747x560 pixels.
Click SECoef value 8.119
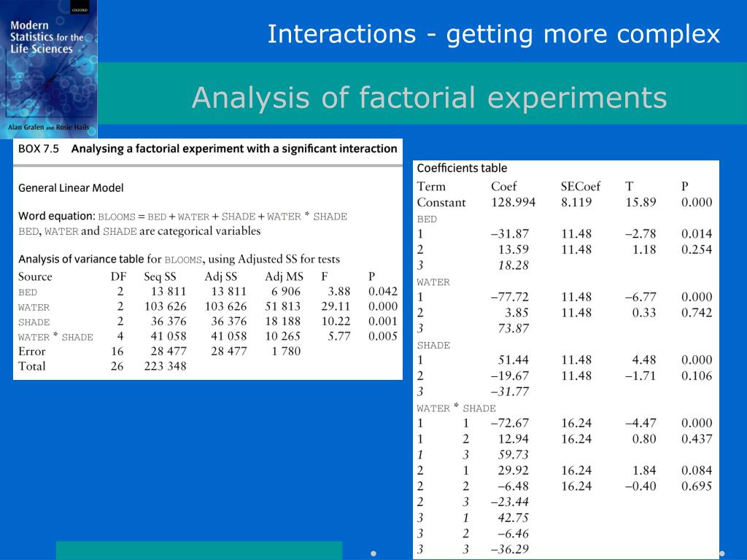click(576, 203)
